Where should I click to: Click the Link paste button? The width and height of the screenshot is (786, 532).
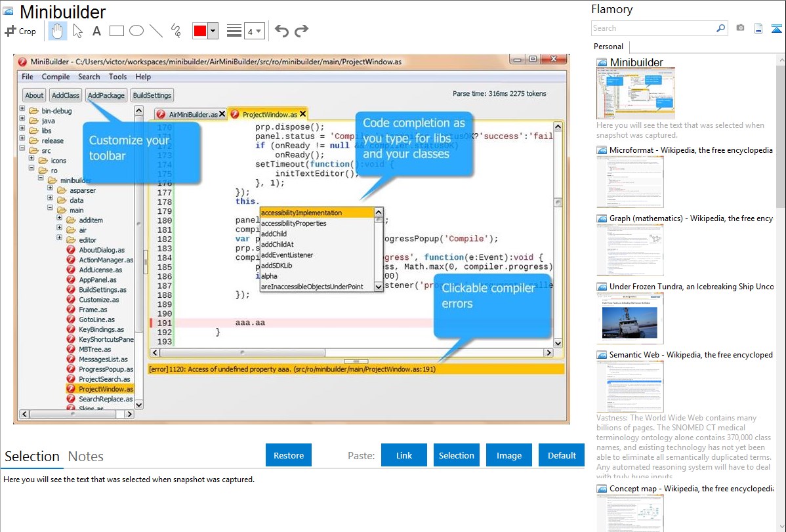tap(404, 455)
